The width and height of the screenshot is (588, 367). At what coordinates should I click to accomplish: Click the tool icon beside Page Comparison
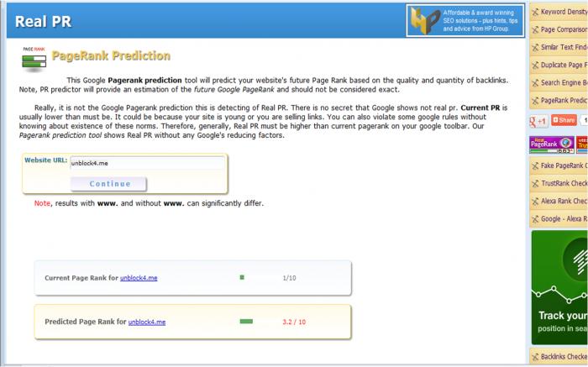[x=535, y=29]
